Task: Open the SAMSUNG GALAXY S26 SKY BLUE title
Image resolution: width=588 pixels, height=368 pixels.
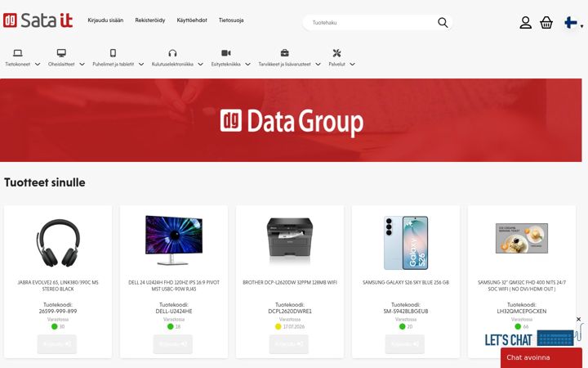Action: click(406, 282)
